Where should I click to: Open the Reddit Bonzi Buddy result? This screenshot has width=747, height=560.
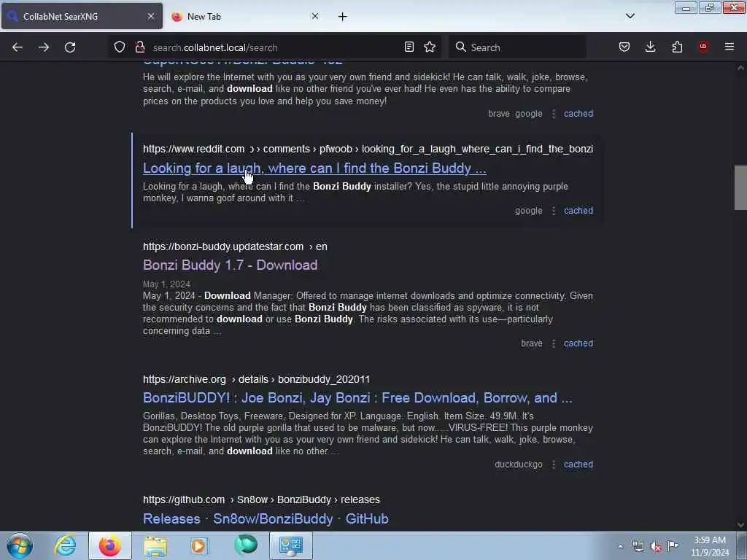314,168
